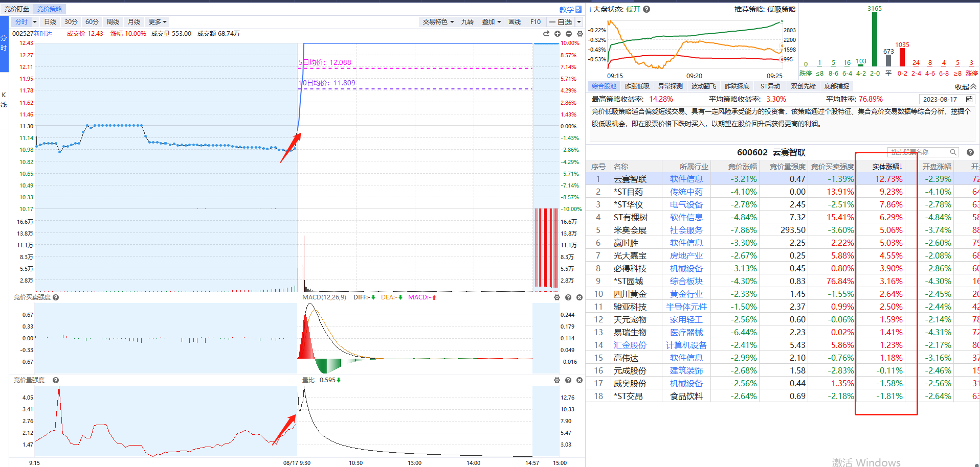
Task: Select K线 sidebar view
Action: pos(4,100)
